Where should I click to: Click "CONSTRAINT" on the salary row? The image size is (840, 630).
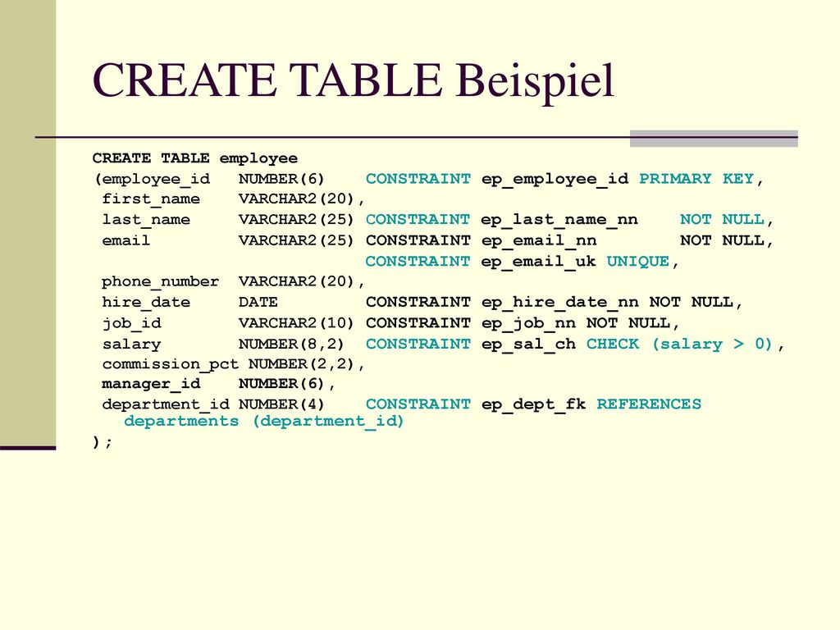(x=418, y=344)
